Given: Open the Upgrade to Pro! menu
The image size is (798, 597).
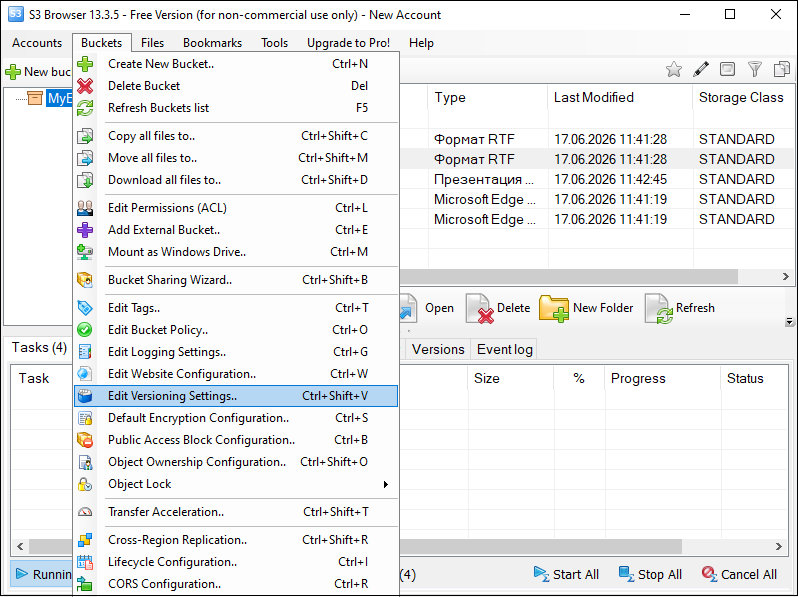Looking at the screenshot, I should tap(349, 43).
